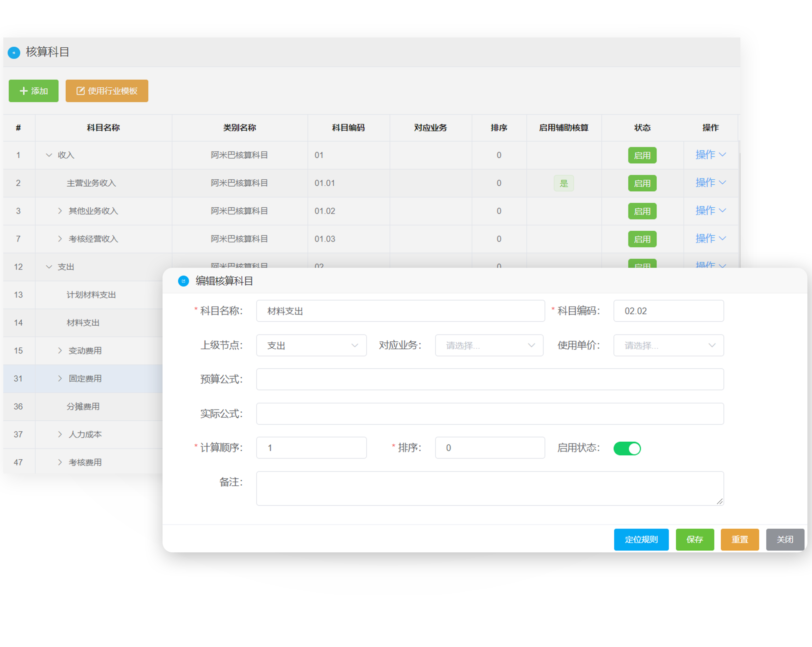Expand the 其他业务收入 row
The width and height of the screenshot is (812, 647).
click(60, 211)
